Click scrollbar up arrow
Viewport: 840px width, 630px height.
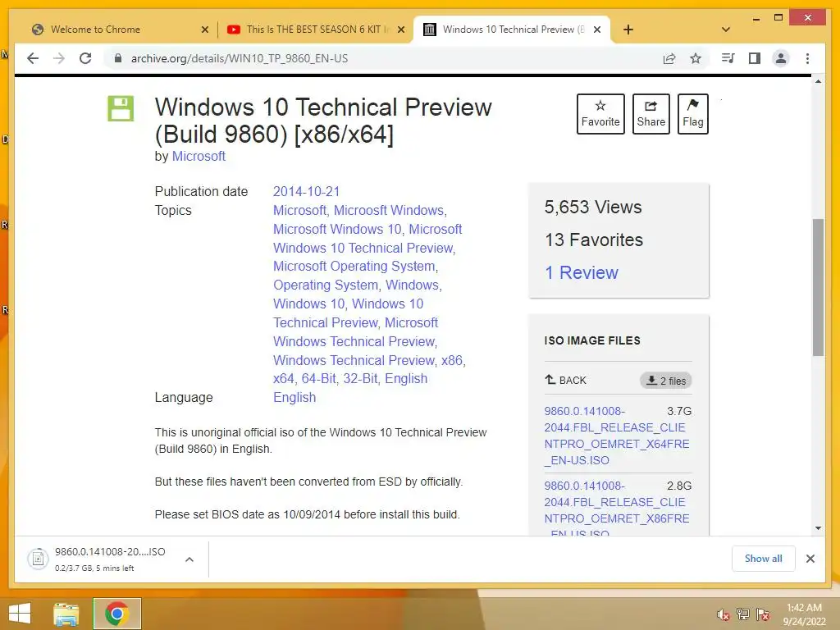818,82
